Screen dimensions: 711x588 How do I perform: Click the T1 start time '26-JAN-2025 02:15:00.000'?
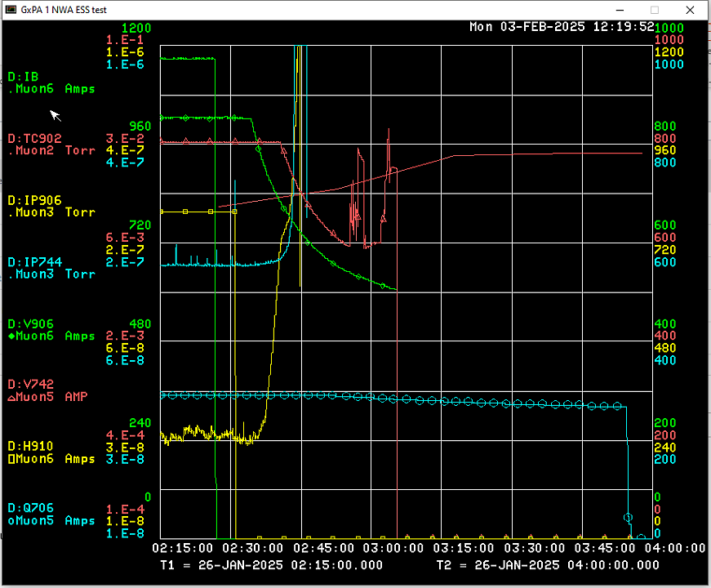pos(291,565)
